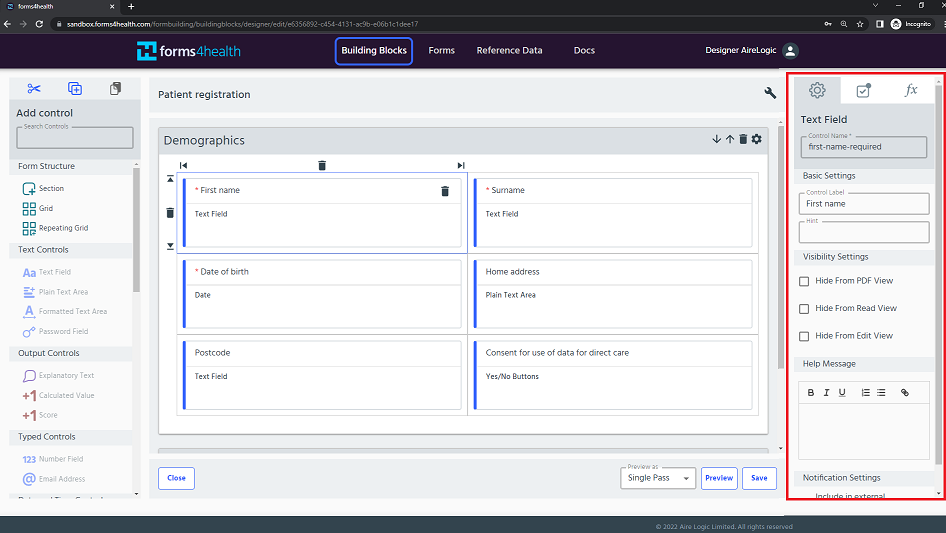This screenshot has width=946, height=533.
Task: Select the Date of birth card
Action: 322,294
